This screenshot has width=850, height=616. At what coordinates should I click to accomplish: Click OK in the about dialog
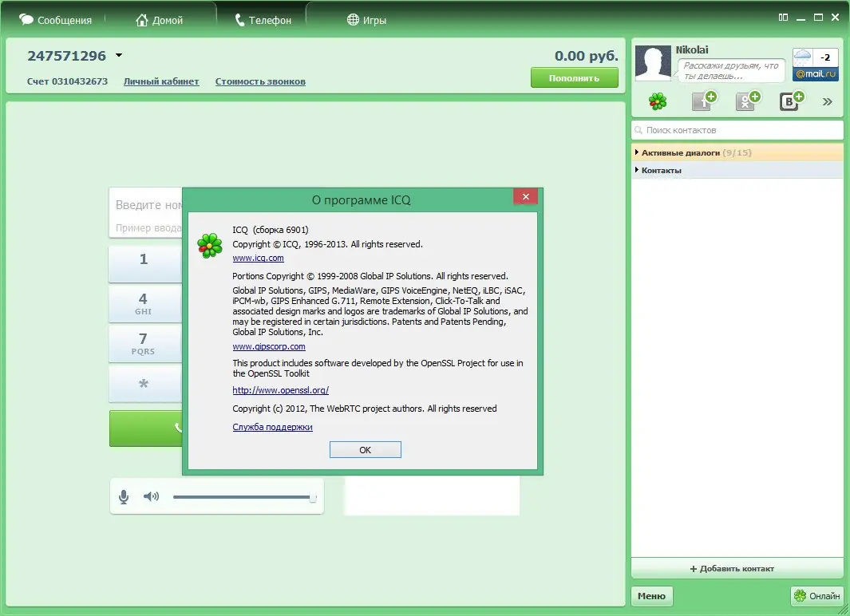point(366,450)
